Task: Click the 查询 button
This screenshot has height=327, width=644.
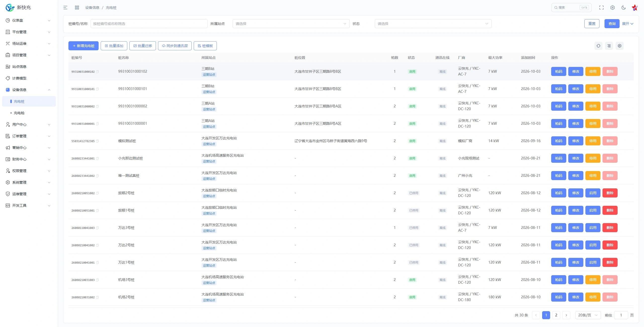Action: pos(612,24)
